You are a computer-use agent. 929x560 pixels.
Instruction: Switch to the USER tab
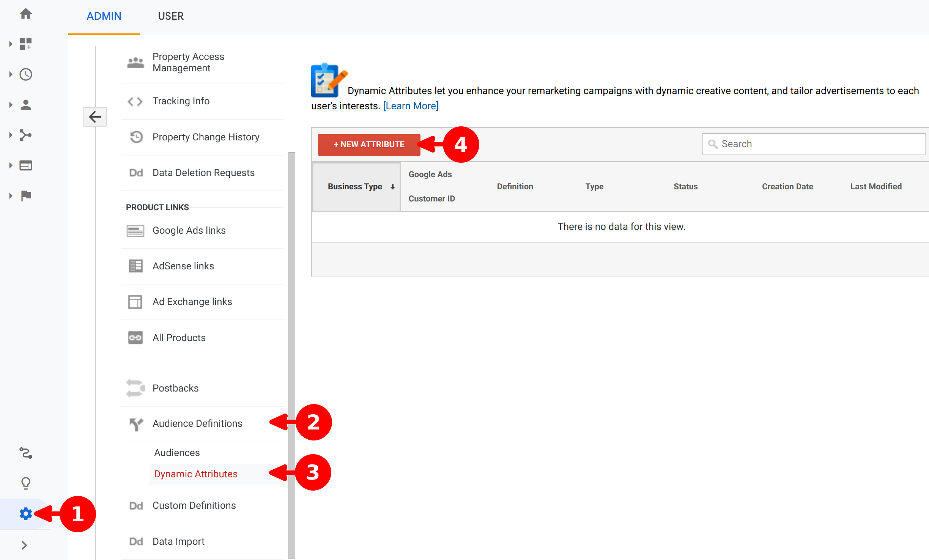171,16
